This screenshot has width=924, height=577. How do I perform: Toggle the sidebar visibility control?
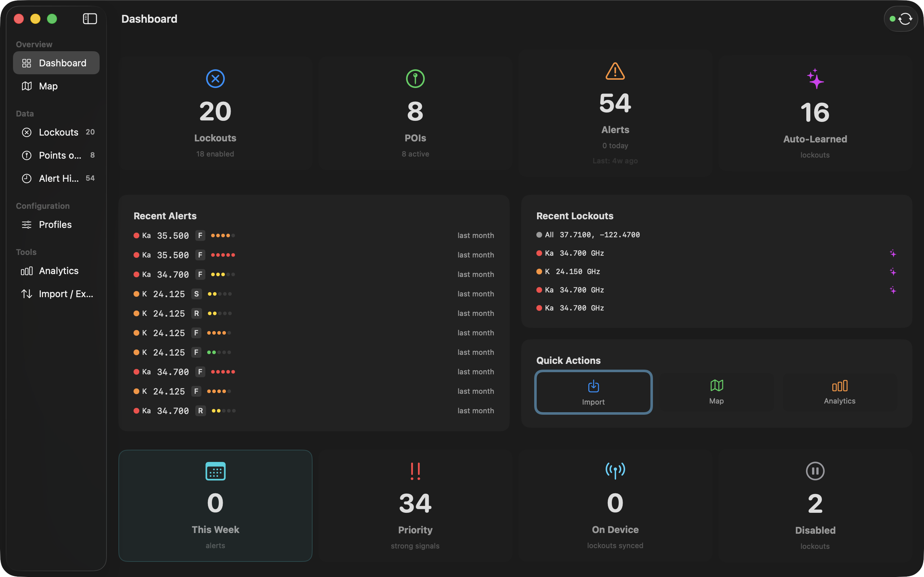click(90, 18)
